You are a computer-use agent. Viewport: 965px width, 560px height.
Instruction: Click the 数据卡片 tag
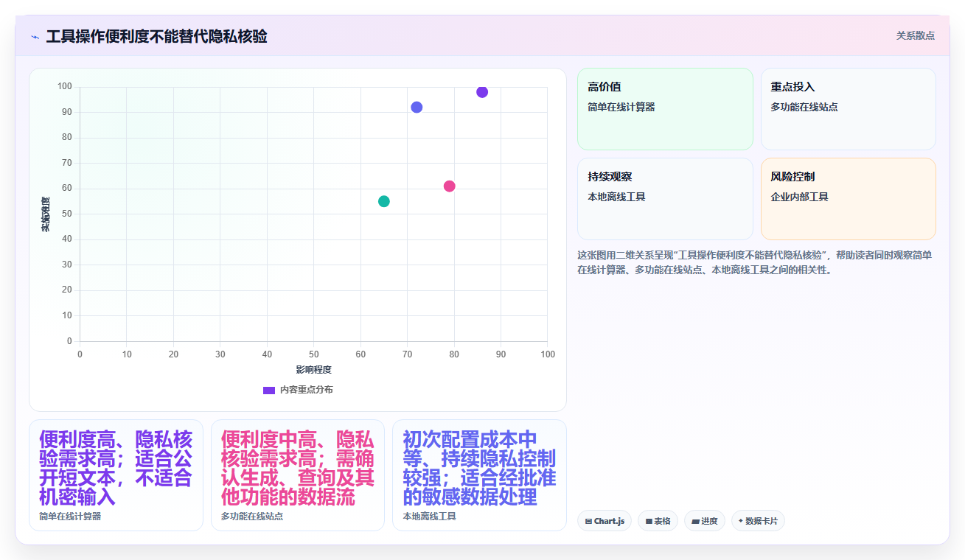758,521
